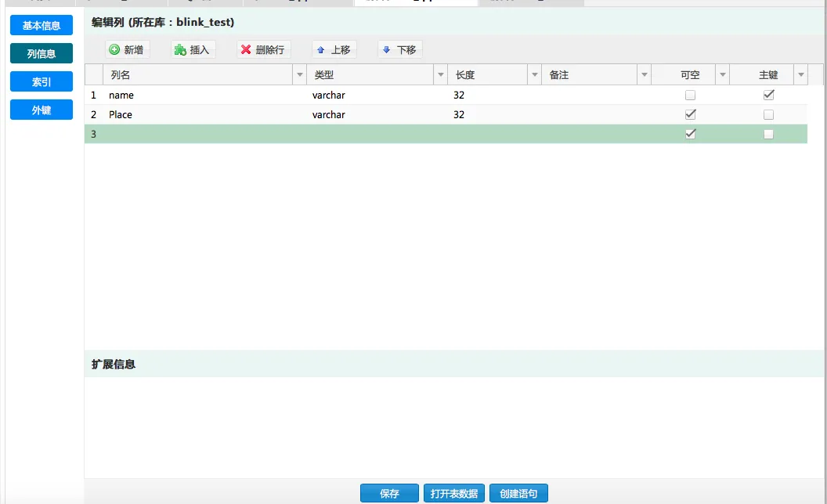Viewport: 827px width, 504px height.
Task: Toggle nullable checkbox for the name row
Action: 690,95
